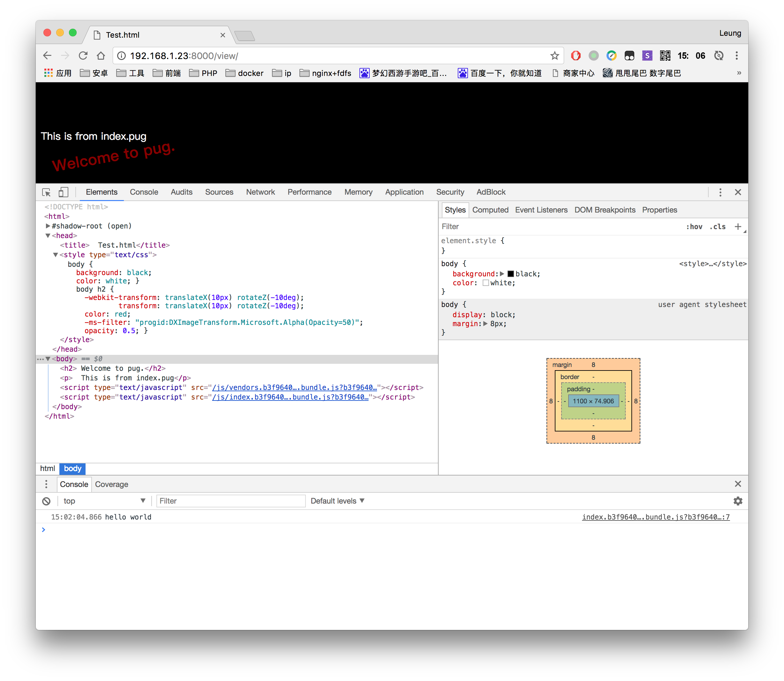Click the DevTools settings gear icon
This screenshot has height=681, width=784.
pyautogui.click(x=738, y=500)
